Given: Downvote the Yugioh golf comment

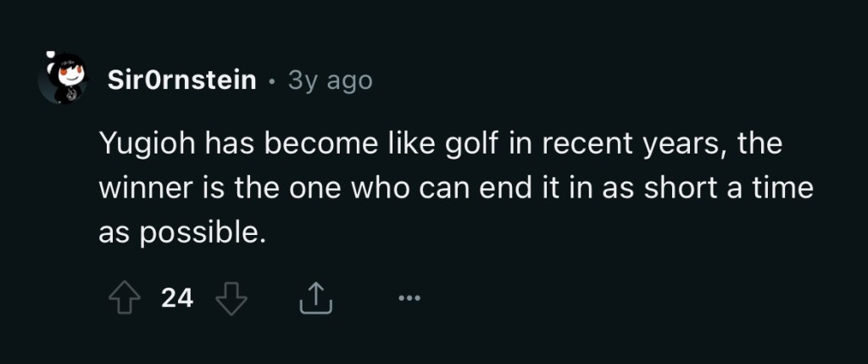Looking at the screenshot, I should tap(231, 297).
